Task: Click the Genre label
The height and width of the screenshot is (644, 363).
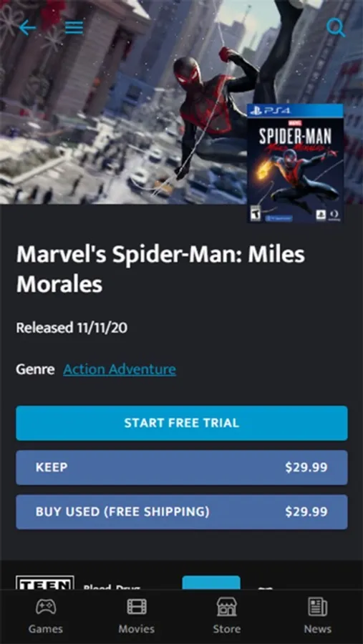Action: [35, 370]
